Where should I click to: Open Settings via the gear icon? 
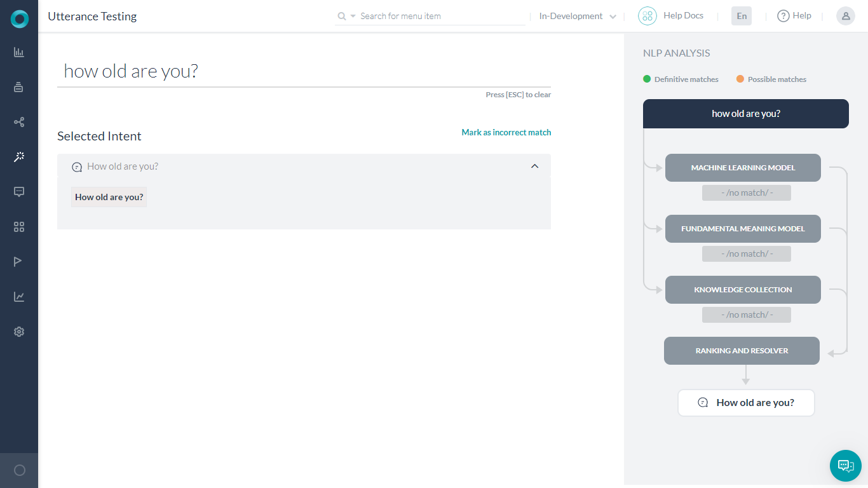tap(18, 331)
